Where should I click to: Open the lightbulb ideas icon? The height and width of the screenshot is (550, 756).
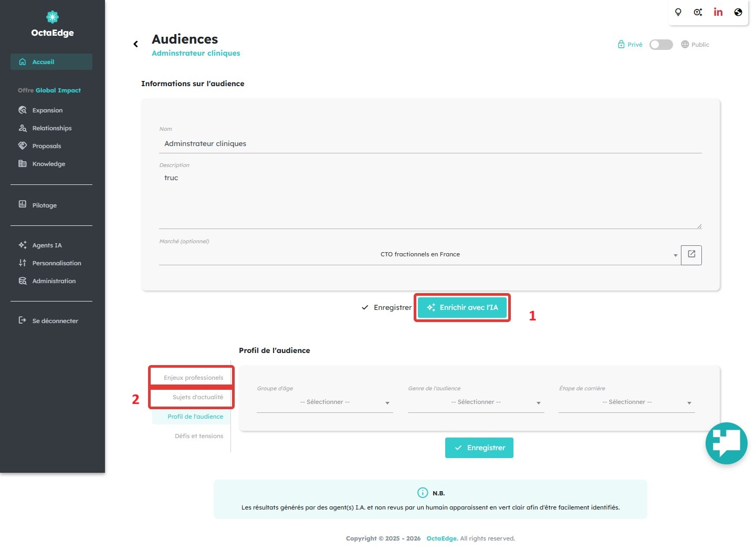tap(678, 12)
